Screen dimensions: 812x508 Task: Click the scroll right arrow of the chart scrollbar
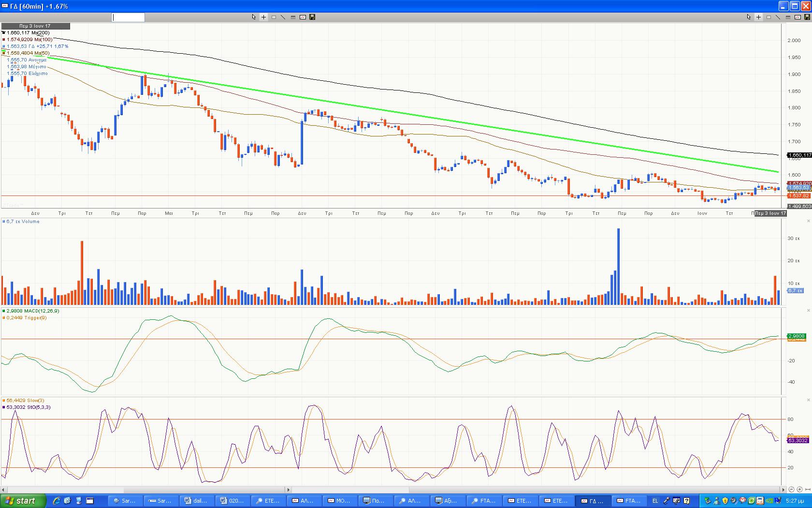point(783,490)
